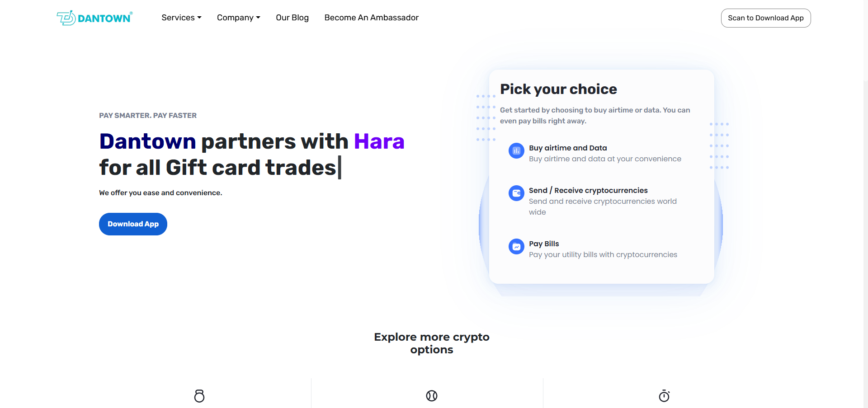Click the bar chart icon beside Buy airtime
This screenshot has width=868, height=408.
pyautogui.click(x=516, y=151)
